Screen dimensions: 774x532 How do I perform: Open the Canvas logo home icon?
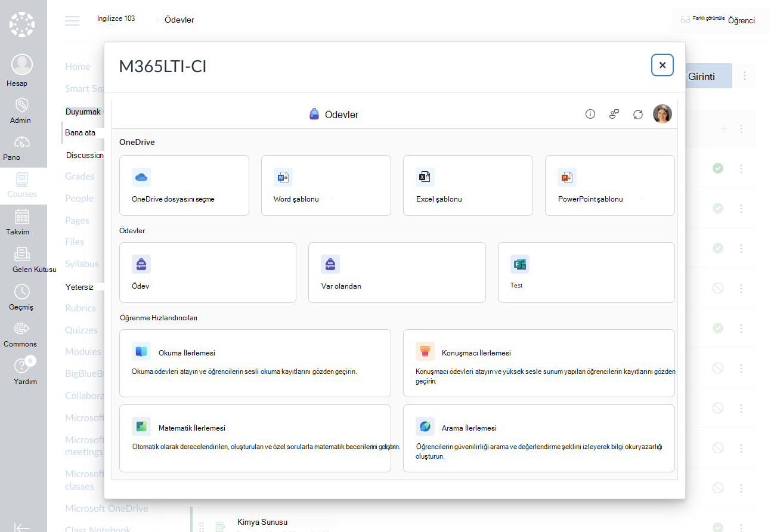(22, 25)
